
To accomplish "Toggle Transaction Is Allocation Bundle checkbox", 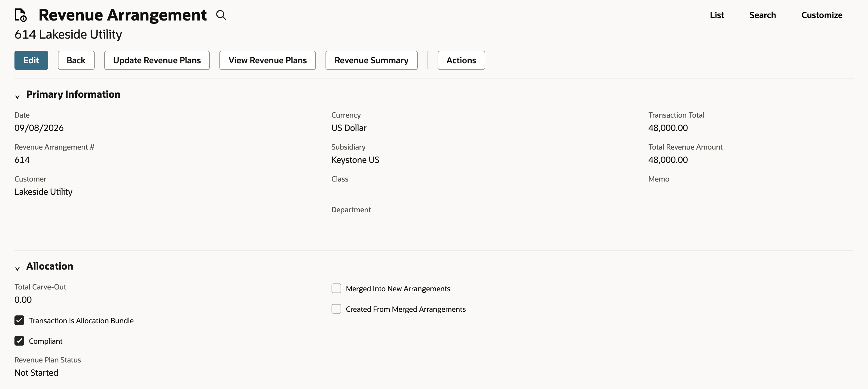I will pos(19,320).
